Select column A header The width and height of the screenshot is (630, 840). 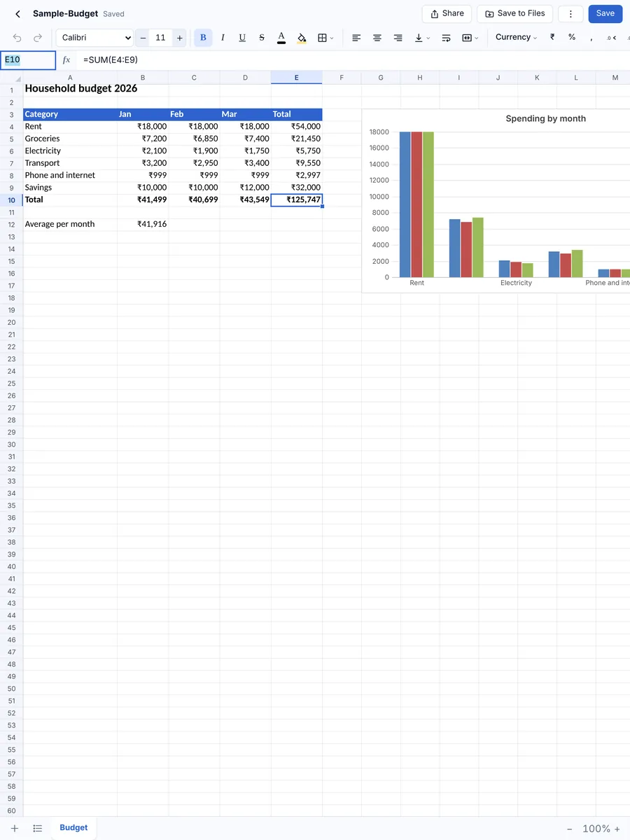click(x=70, y=78)
